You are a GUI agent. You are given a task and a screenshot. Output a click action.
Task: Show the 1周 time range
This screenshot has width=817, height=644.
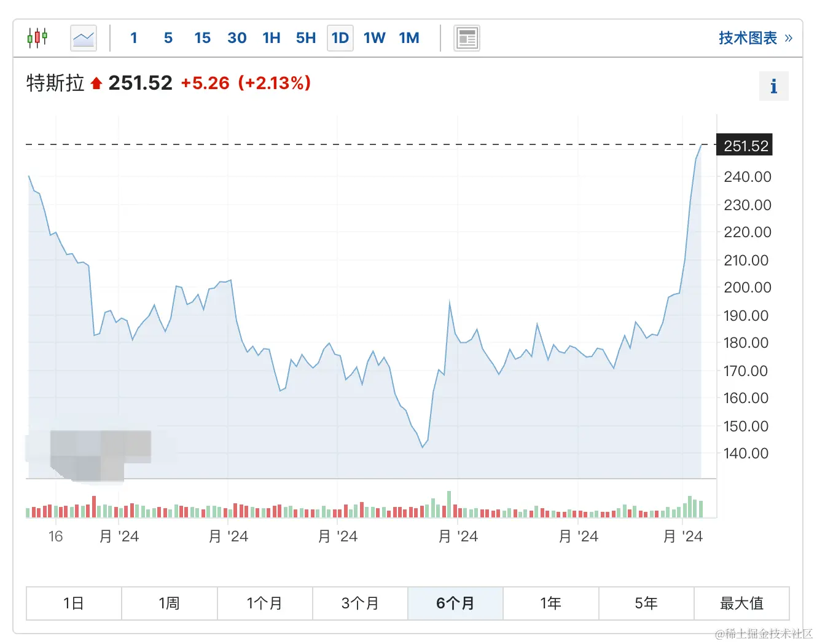pyautogui.click(x=170, y=603)
